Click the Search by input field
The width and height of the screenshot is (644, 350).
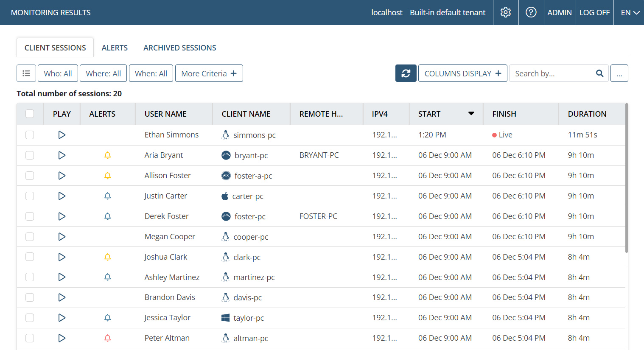(552, 73)
